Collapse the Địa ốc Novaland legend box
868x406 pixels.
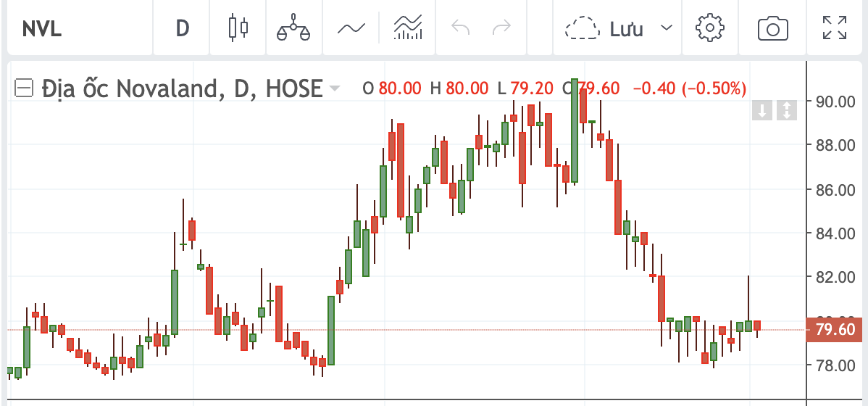click(23, 88)
